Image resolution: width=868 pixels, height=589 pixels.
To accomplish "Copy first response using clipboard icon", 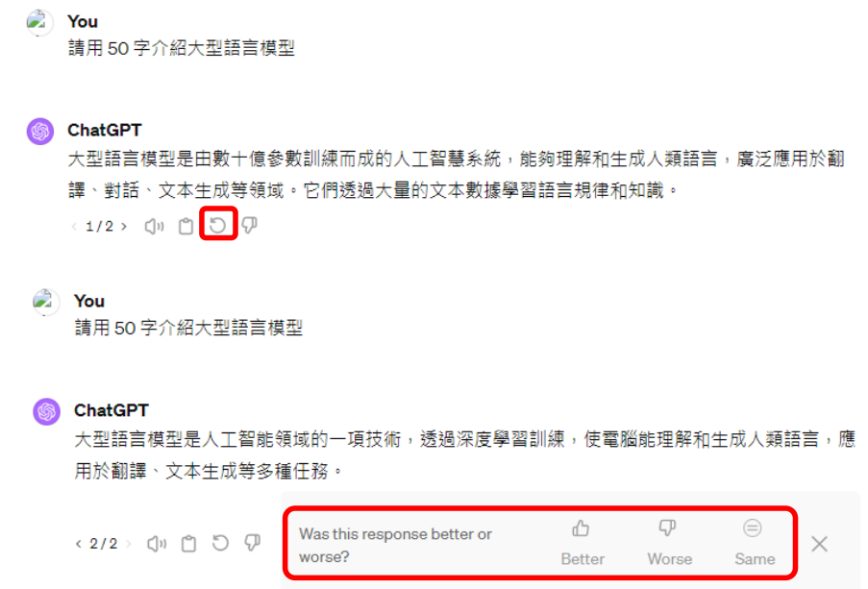I will (186, 226).
